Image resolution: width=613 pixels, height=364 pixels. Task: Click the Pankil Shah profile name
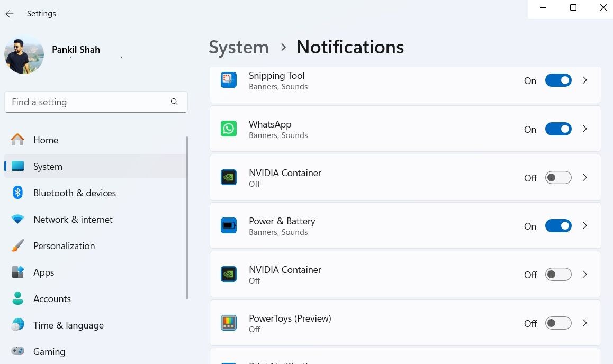[76, 50]
